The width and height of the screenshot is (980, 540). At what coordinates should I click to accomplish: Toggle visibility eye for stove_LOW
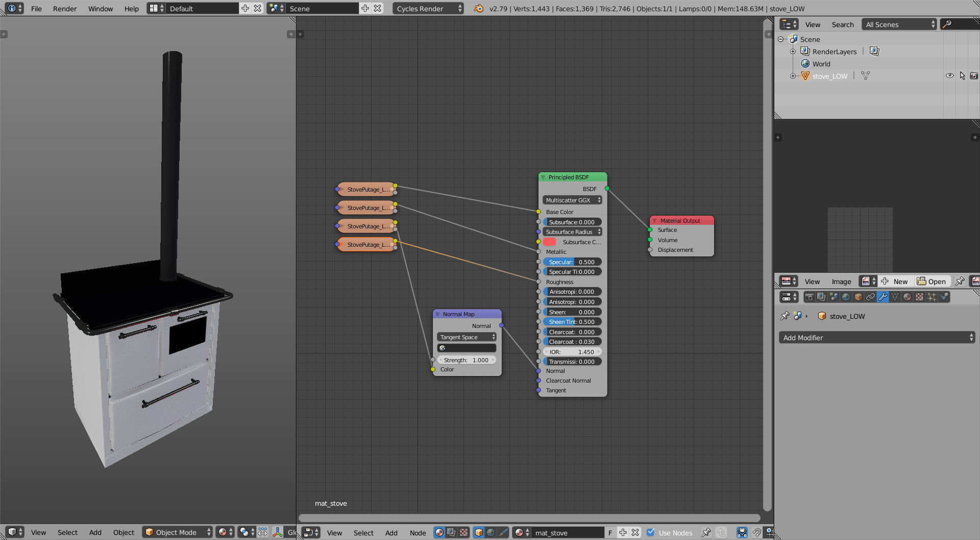click(x=949, y=76)
